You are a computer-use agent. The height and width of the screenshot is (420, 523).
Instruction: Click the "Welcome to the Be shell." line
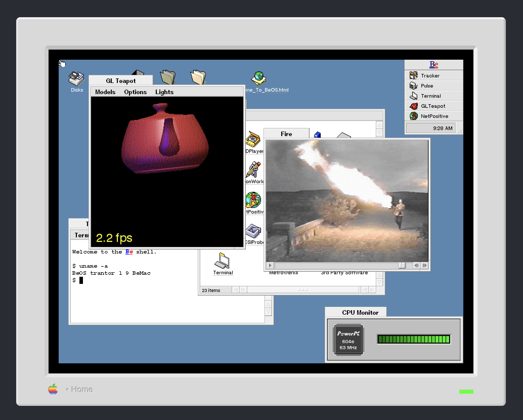[114, 252]
